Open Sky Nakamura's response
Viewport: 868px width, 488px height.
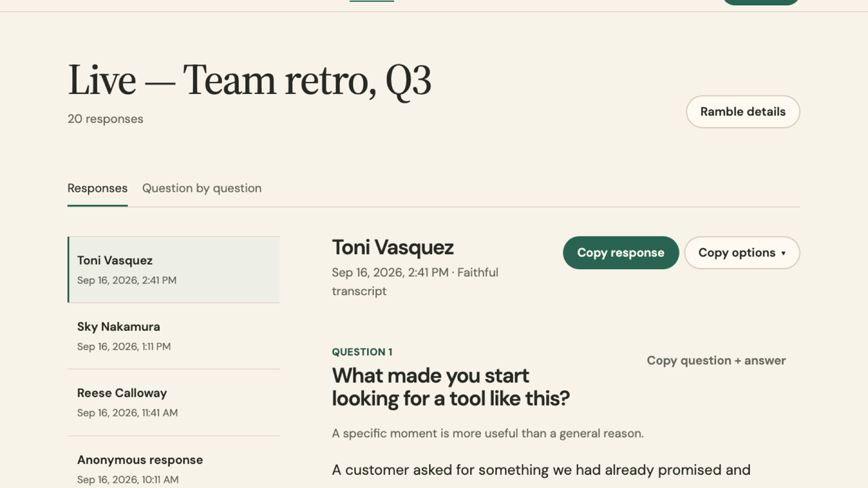click(x=174, y=336)
